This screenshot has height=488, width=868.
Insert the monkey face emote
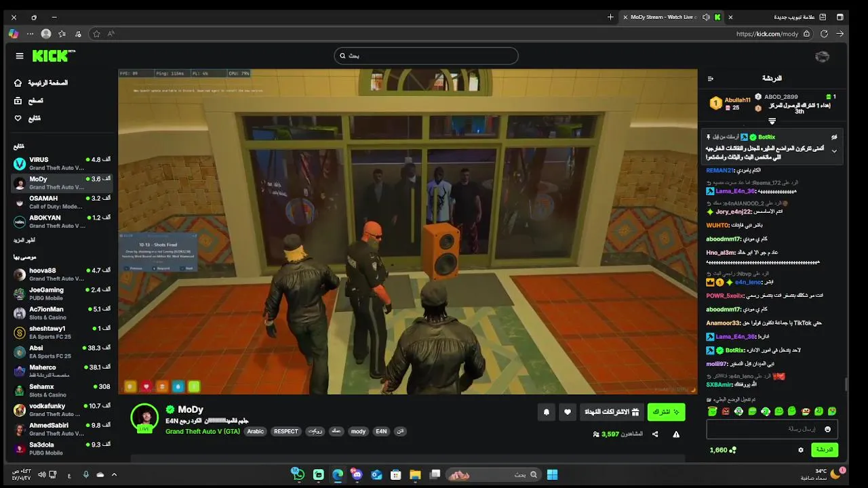click(806, 411)
